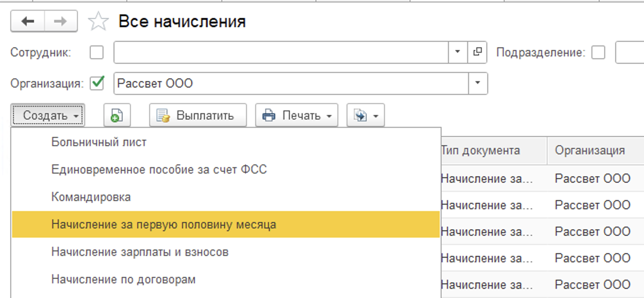Click the copy document icon with green plus
The image size is (644, 298).
tap(117, 115)
